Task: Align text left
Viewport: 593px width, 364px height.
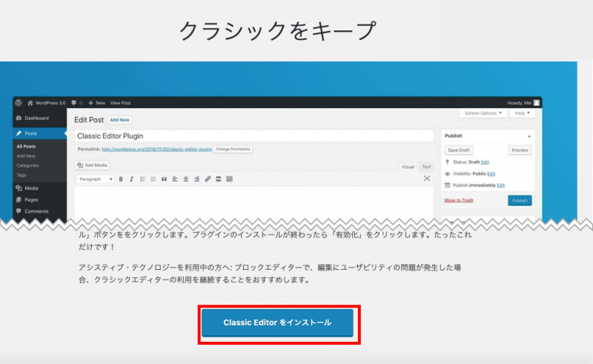Action: click(175, 179)
